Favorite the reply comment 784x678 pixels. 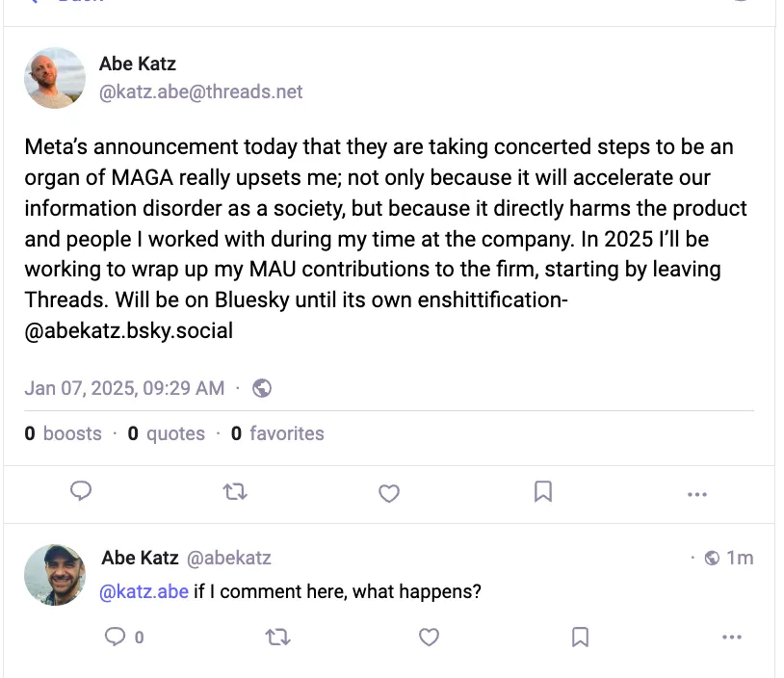click(430, 637)
